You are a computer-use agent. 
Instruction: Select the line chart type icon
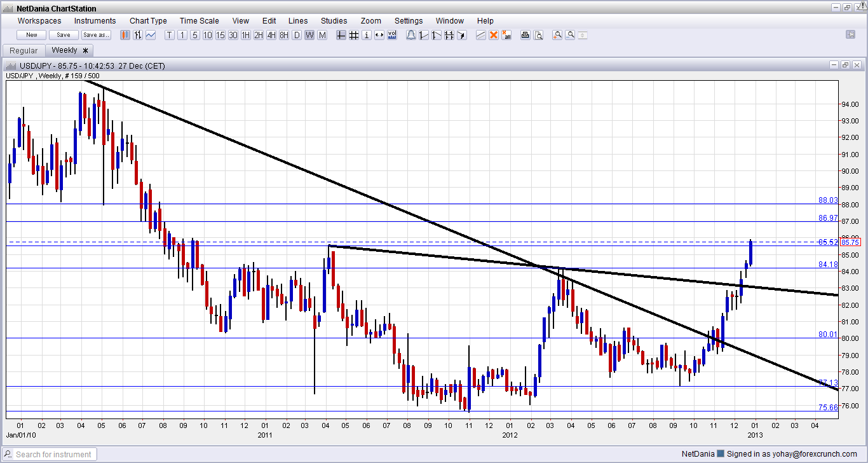tap(151, 35)
